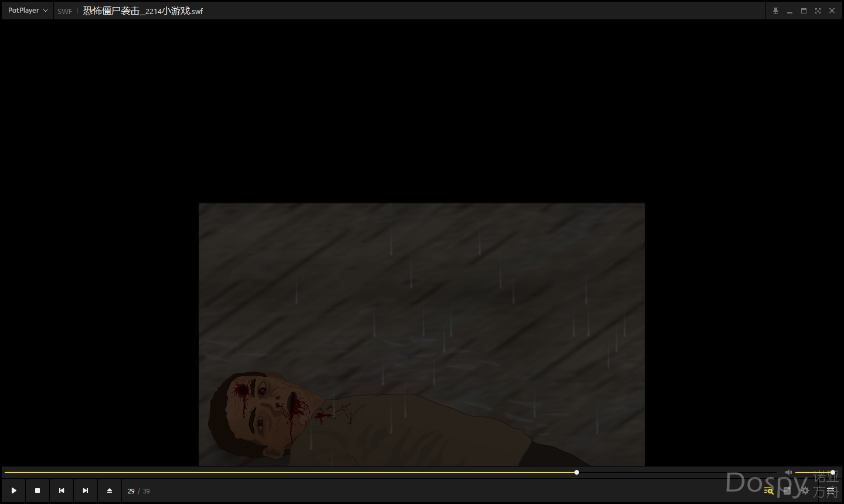Toggle the playlist search panel
The image size is (844, 504).
(768, 491)
